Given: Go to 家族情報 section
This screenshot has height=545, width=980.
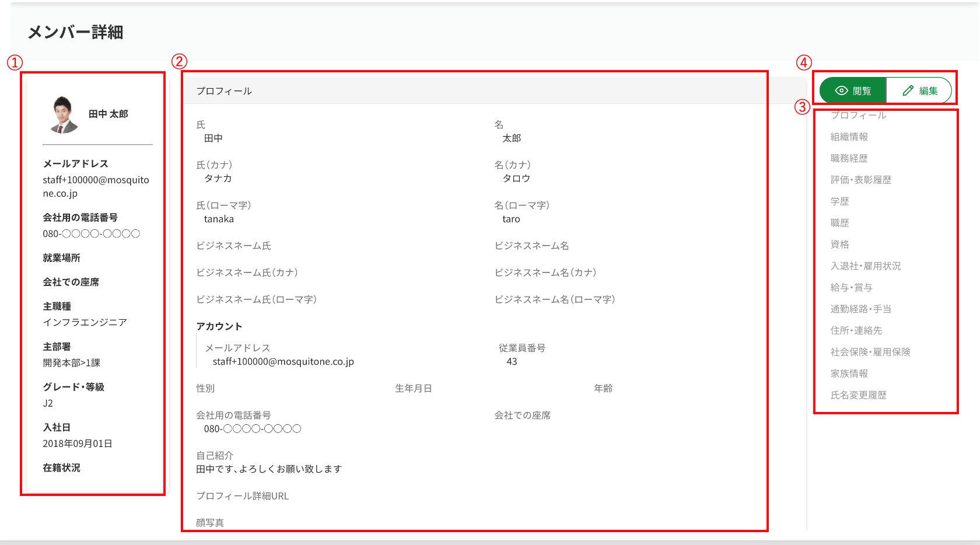Looking at the screenshot, I should [849, 373].
